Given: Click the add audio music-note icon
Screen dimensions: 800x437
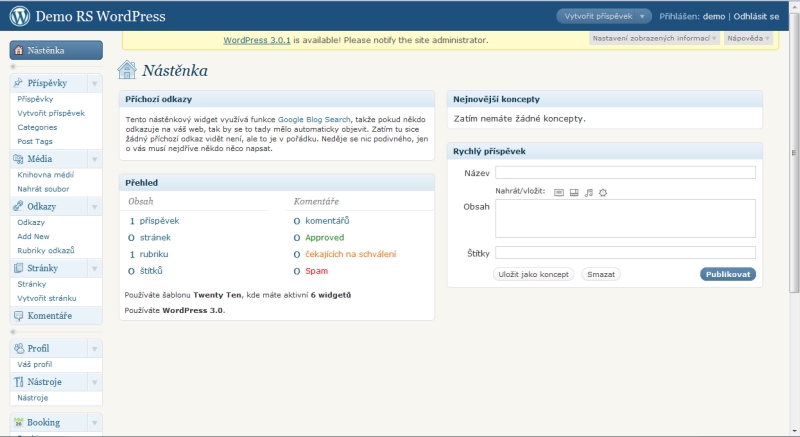Looking at the screenshot, I should (x=589, y=192).
